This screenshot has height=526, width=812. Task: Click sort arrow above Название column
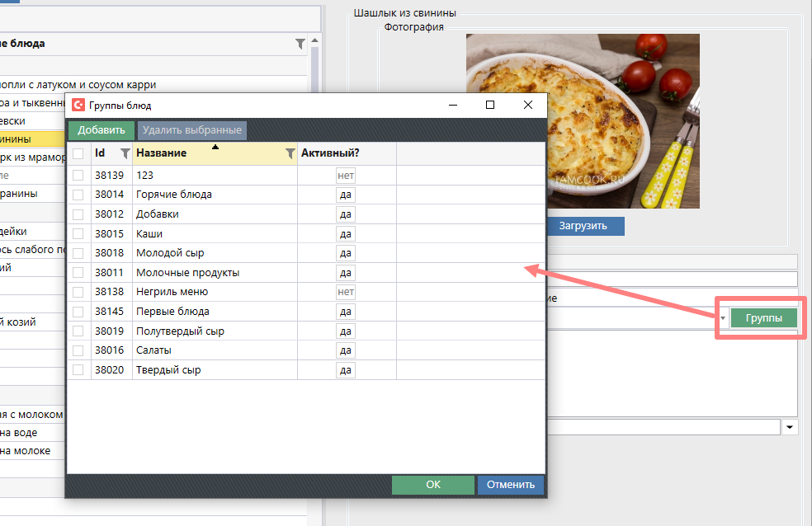click(215, 147)
